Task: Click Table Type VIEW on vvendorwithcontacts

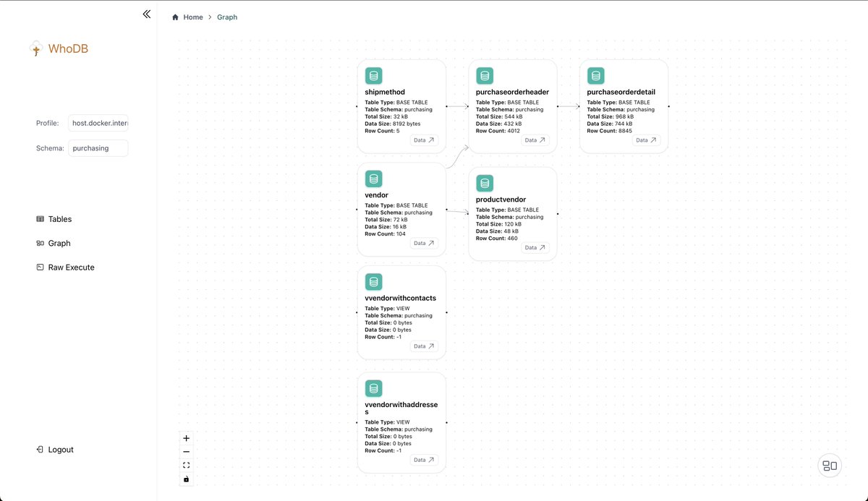Action: (388, 309)
